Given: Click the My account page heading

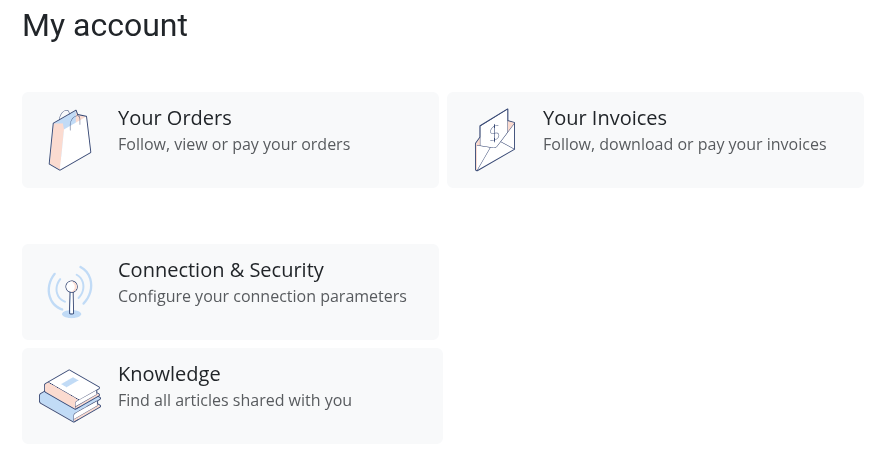Looking at the screenshot, I should point(105,26).
